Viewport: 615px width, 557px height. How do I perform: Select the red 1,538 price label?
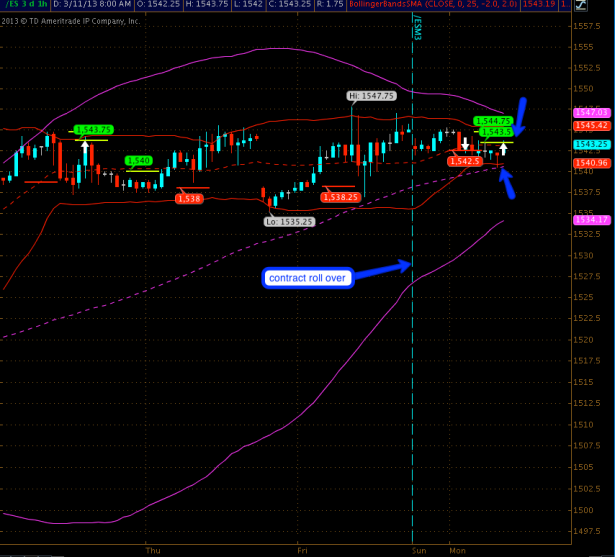coord(187,199)
